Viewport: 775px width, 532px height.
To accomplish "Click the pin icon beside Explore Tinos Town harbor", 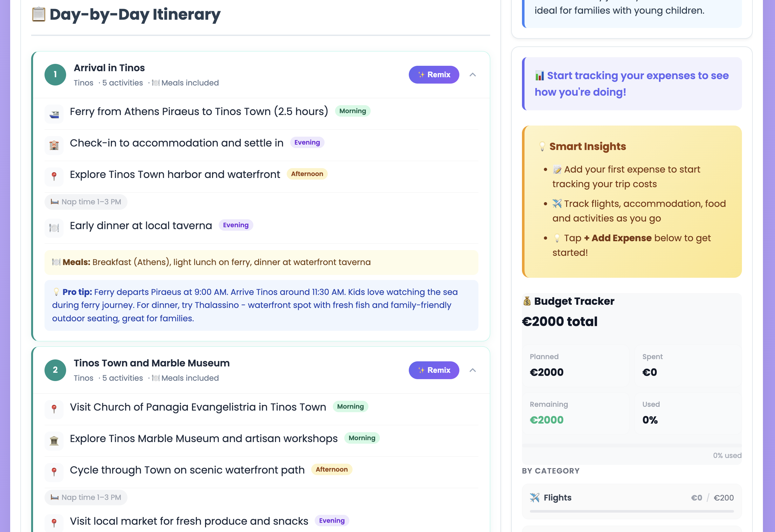I will 54,177.
